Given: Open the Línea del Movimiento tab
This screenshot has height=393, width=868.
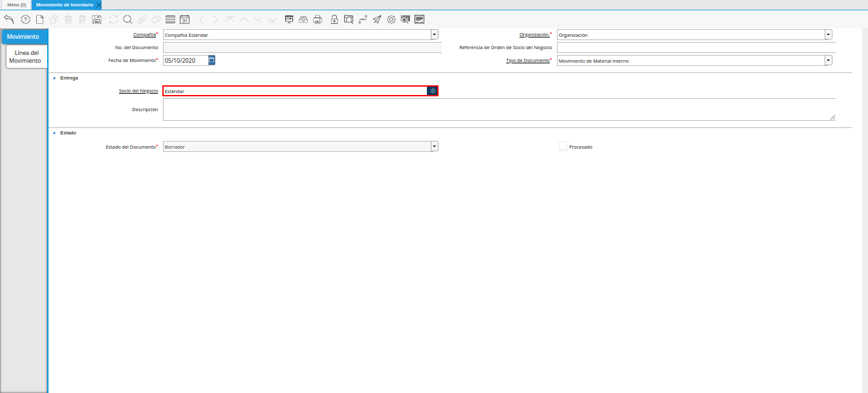Looking at the screenshot, I should tap(25, 57).
